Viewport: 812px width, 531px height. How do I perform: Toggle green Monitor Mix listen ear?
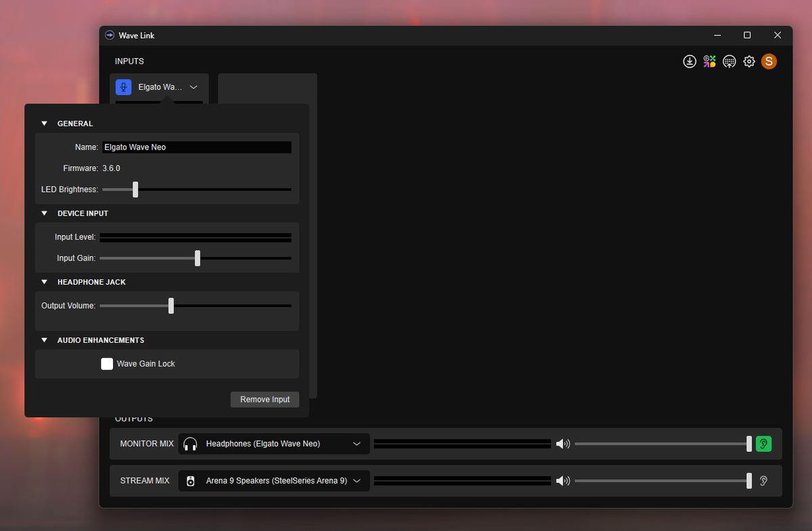click(x=763, y=444)
